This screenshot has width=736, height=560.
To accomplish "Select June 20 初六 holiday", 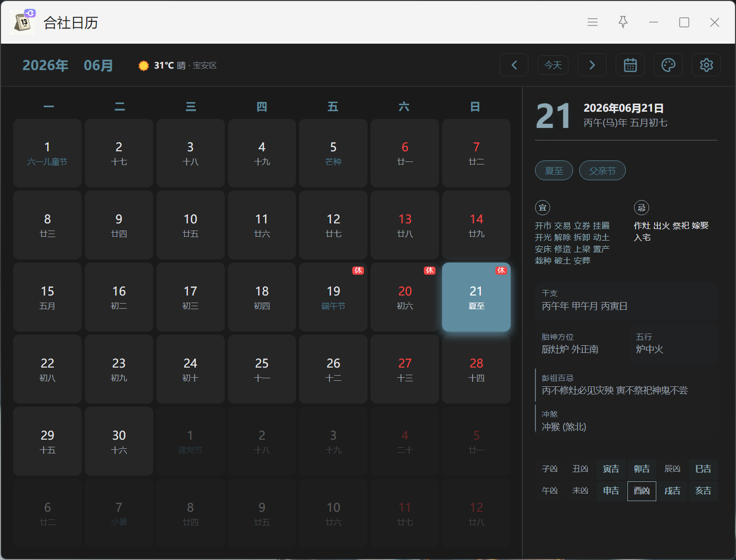I will (x=405, y=298).
